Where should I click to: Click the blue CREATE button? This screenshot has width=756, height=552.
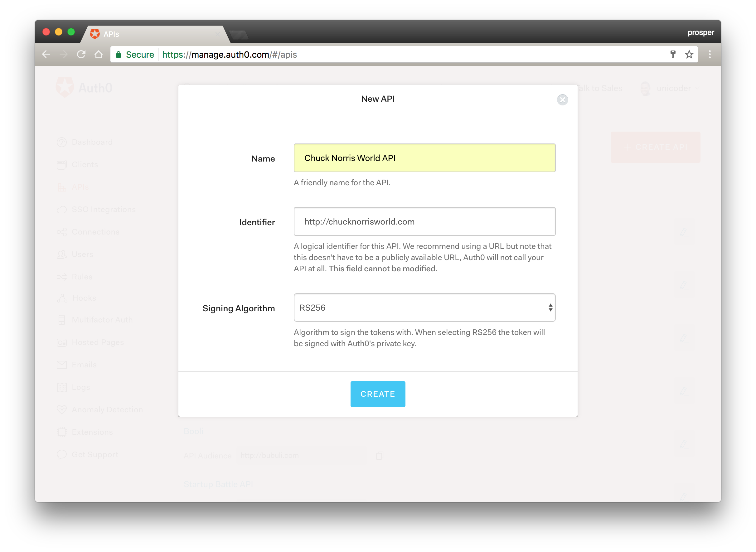pyautogui.click(x=377, y=394)
